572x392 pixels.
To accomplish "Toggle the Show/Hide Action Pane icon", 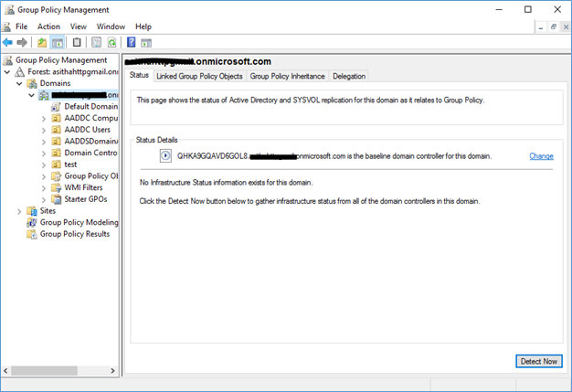I will point(146,43).
